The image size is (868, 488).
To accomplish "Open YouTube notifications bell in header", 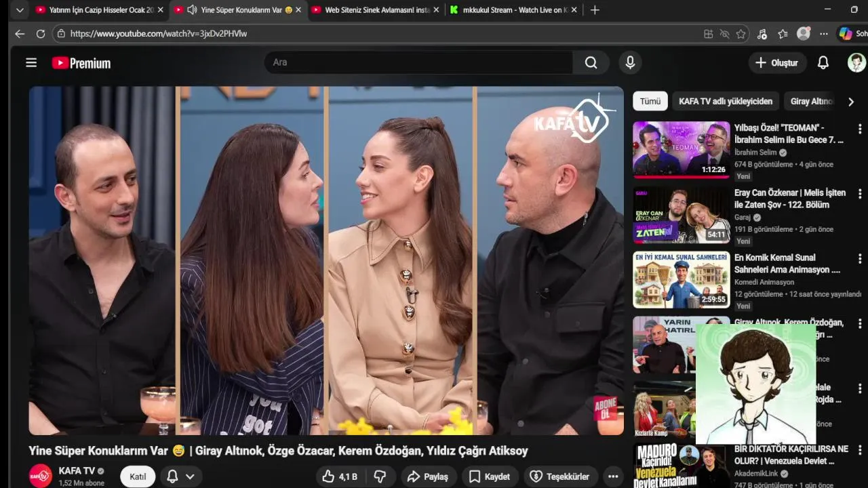I will (x=823, y=63).
